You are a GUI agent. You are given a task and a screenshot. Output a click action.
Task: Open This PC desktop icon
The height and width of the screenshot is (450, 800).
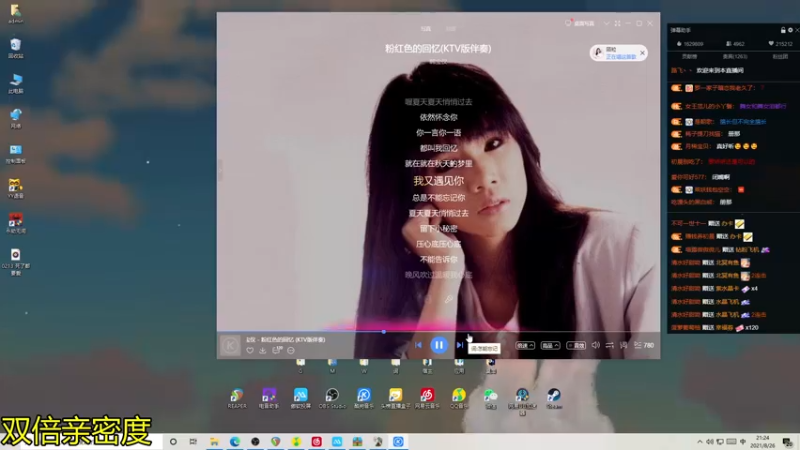tap(15, 84)
